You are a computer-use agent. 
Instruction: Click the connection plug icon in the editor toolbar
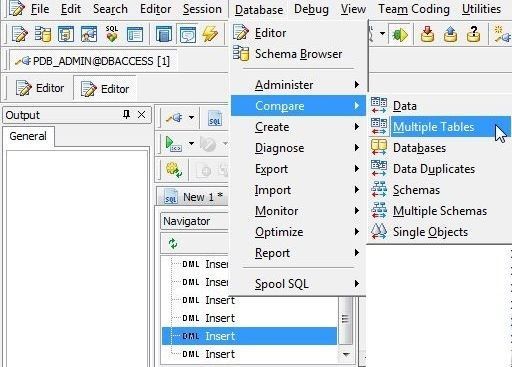174,117
